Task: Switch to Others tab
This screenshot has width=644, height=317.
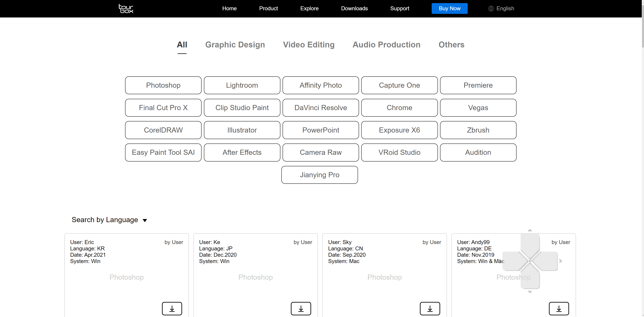Action: click(452, 45)
